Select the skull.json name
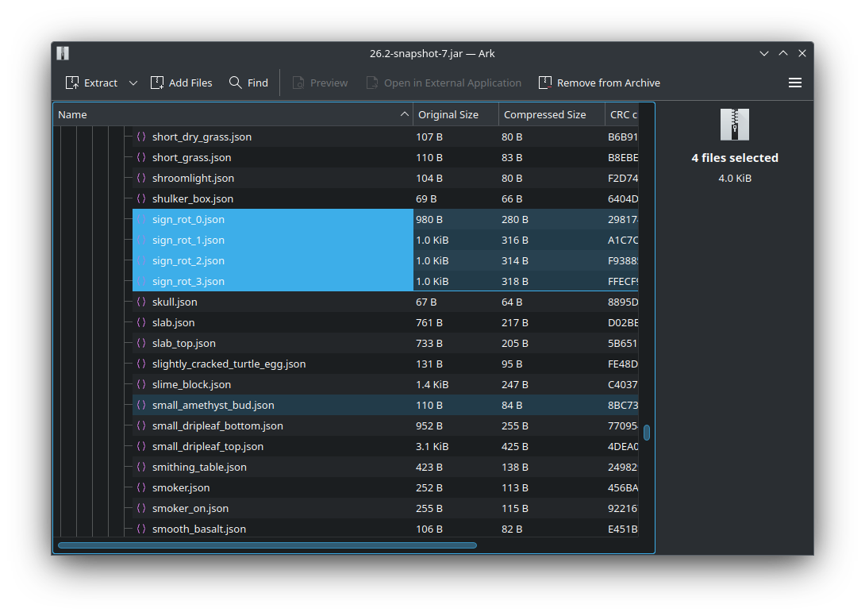 pos(175,302)
